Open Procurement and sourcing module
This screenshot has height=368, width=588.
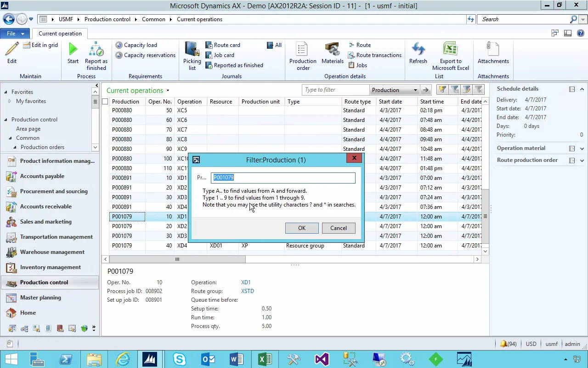[50, 191]
